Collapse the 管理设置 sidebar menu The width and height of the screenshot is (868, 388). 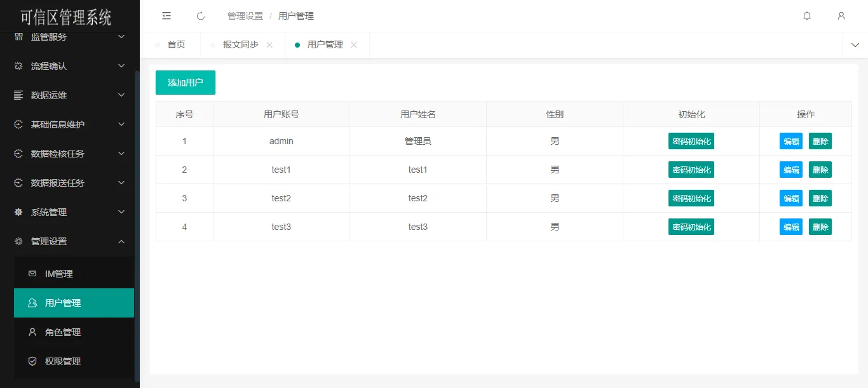tap(70, 241)
